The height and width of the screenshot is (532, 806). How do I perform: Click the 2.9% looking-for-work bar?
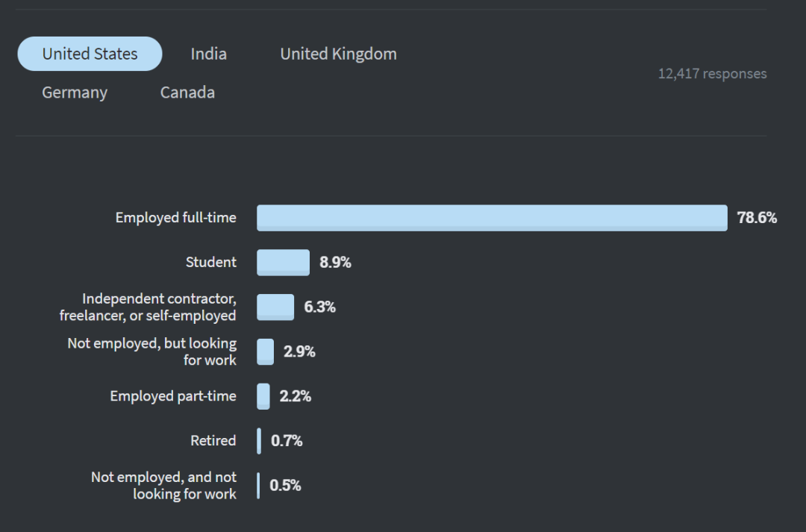pos(265,351)
